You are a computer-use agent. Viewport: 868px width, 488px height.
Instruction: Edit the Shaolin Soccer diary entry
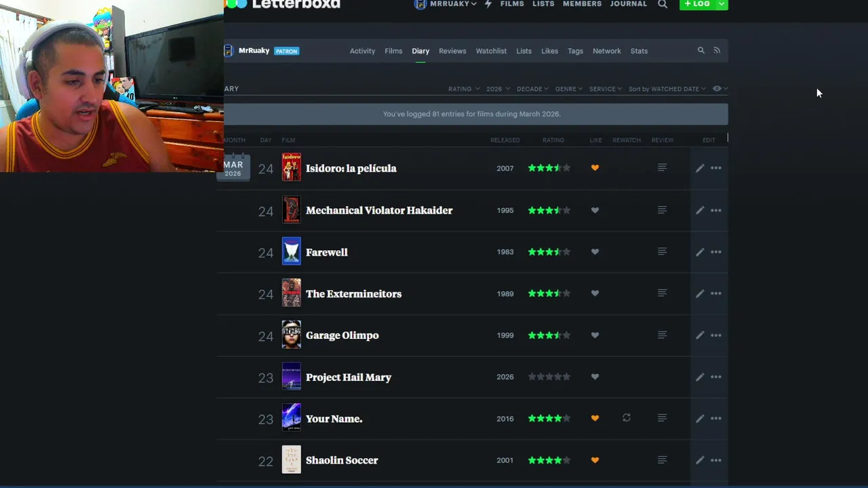point(700,460)
